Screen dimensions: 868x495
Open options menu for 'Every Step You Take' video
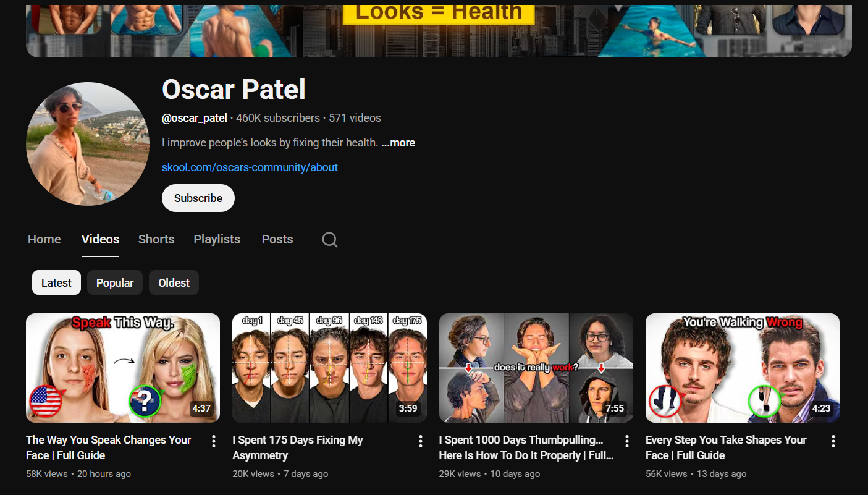(x=833, y=441)
